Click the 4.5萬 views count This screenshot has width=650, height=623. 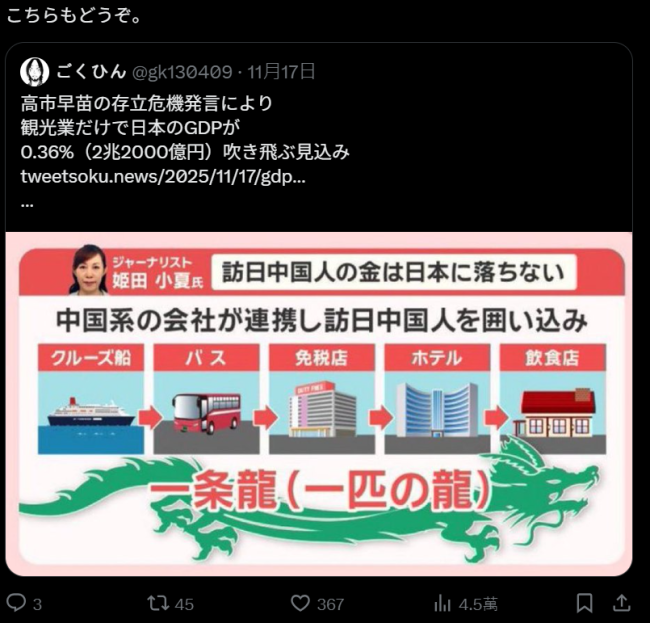tap(478, 604)
